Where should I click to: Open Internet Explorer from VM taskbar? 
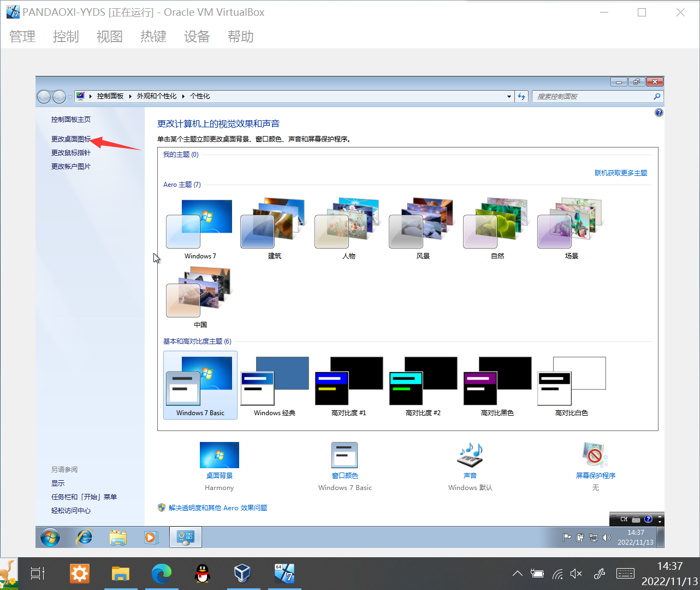[x=84, y=538]
